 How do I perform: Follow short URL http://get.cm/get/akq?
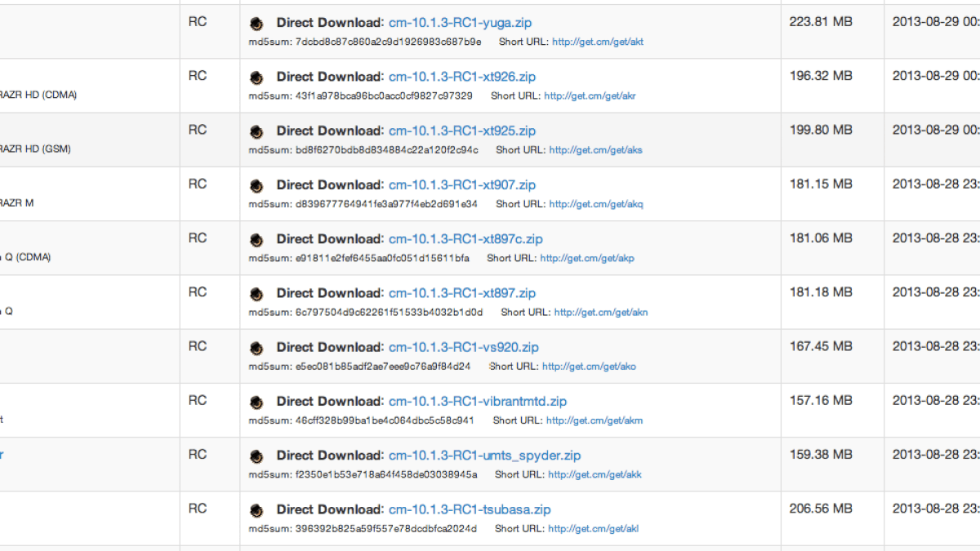[596, 204]
